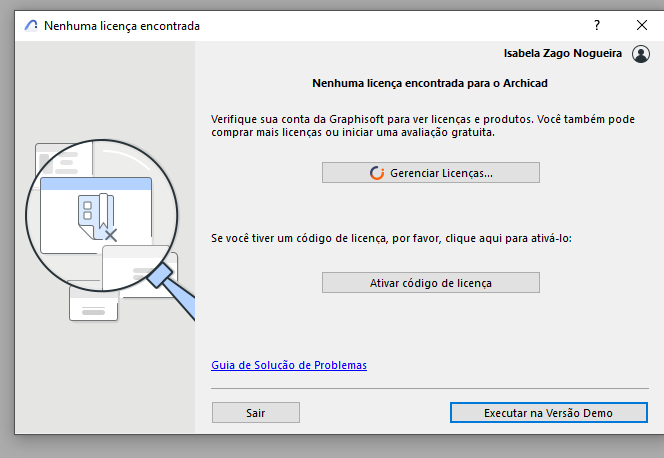Image resolution: width=664 pixels, height=458 pixels.
Task: Run Executar na Versão Demo
Action: point(548,413)
